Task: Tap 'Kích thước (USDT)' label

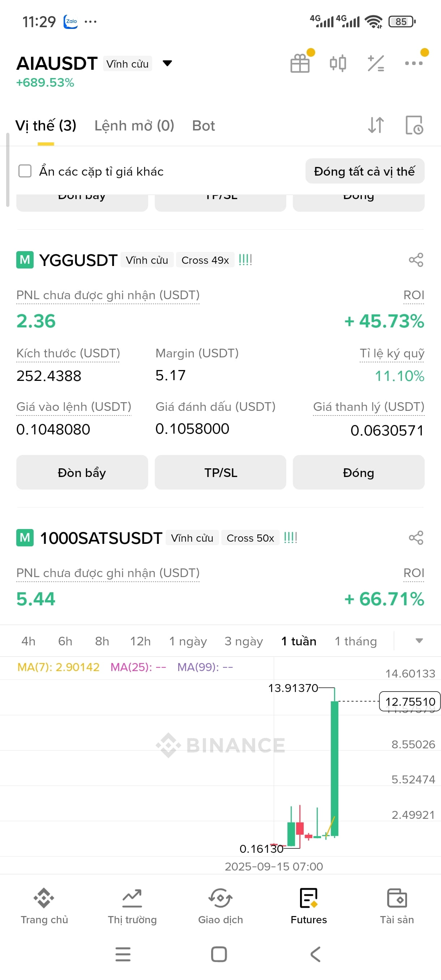Action: tap(68, 353)
